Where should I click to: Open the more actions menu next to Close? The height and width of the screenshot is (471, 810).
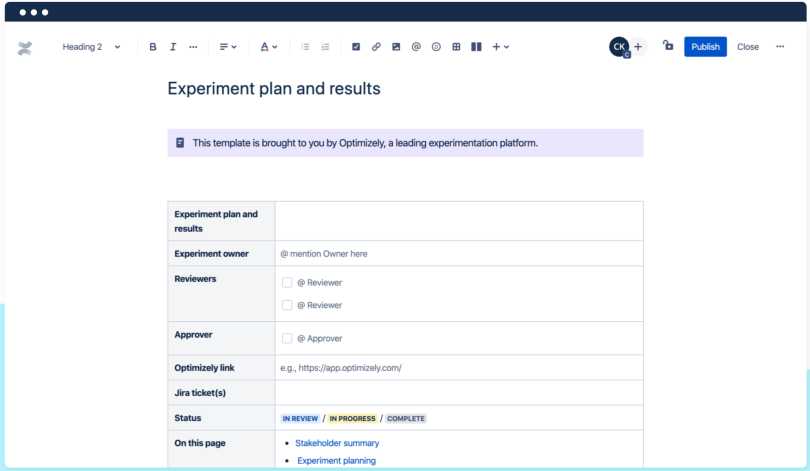click(780, 47)
